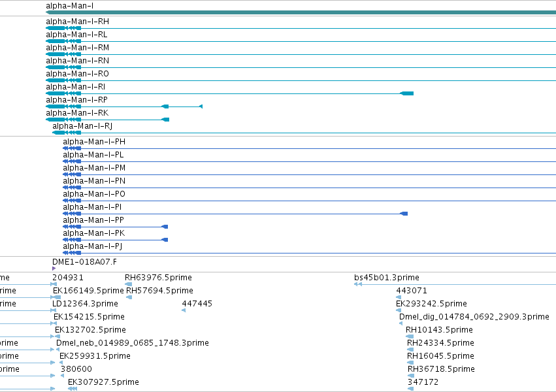Select the EK132702.5prime label
This screenshot has height=392, width=556.
[90, 331]
